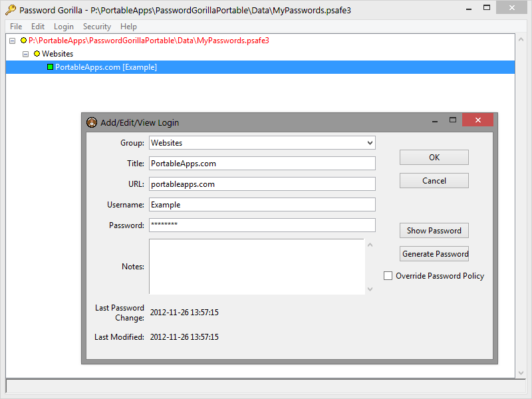Image resolution: width=532 pixels, height=399 pixels.
Task: Confirm the dialog with OK
Action: (434, 158)
